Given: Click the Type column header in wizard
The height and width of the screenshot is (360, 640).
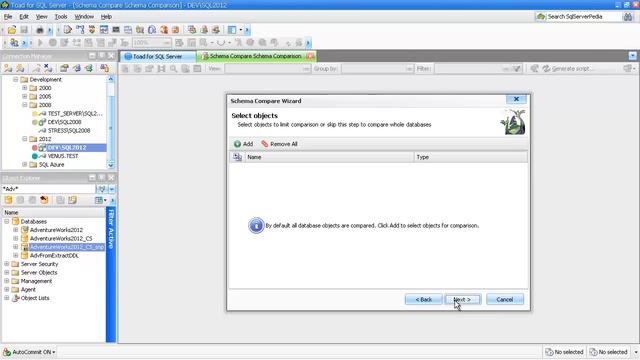Looking at the screenshot, I should click(x=471, y=157).
